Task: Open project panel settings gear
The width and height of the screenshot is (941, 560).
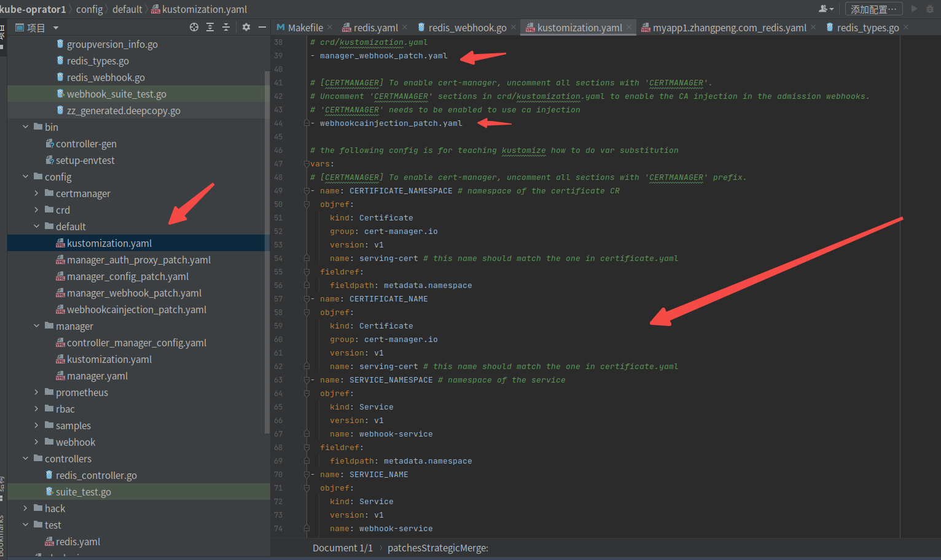Action: point(246,27)
